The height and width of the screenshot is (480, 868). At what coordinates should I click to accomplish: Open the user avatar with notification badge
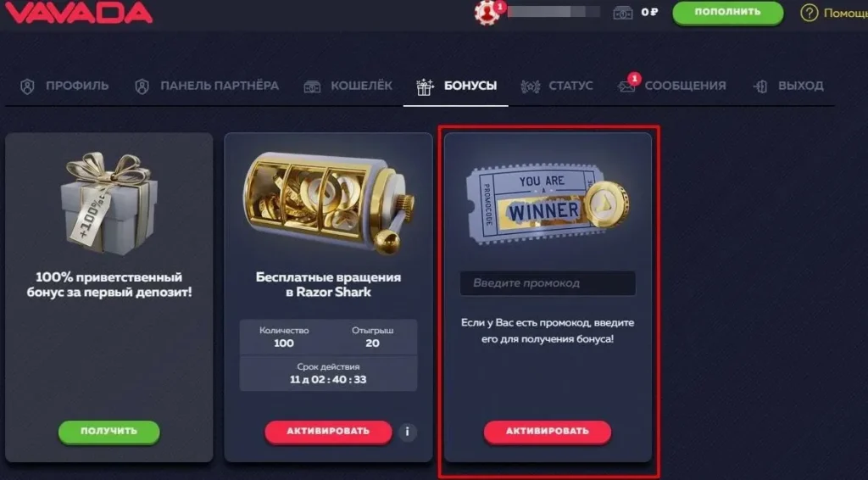coord(489,12)
